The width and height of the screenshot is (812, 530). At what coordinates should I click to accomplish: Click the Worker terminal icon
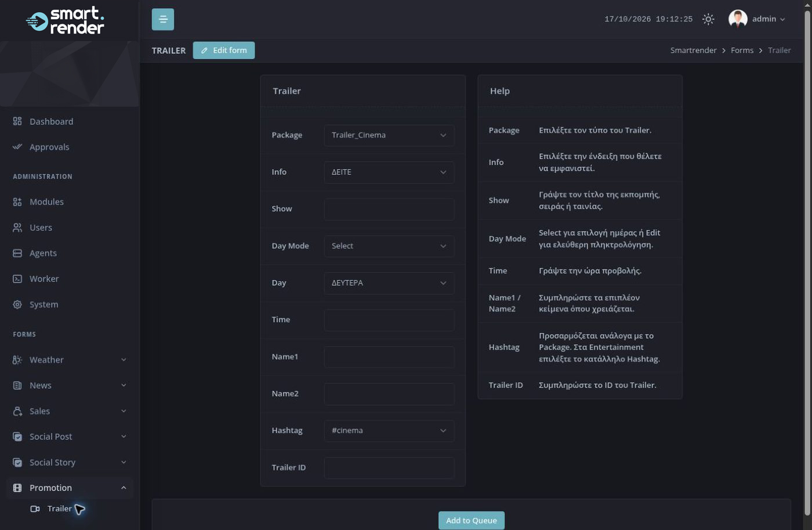17,279
